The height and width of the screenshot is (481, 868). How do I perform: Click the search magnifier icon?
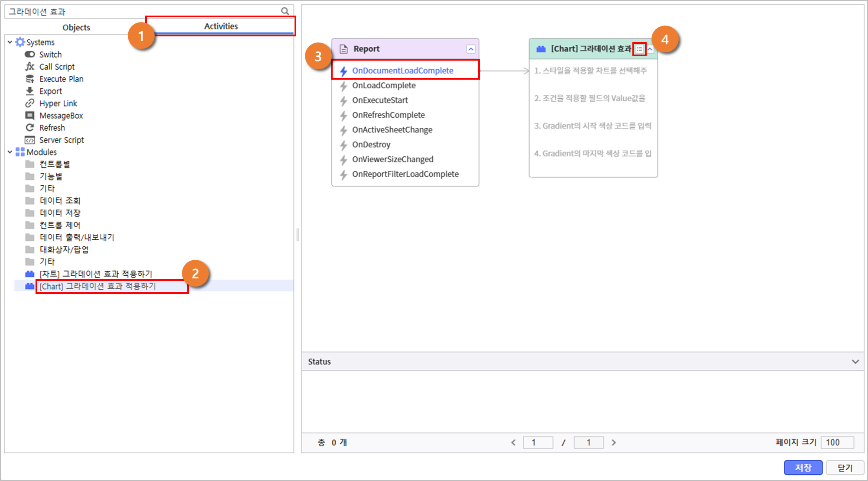tap(285, 11)
